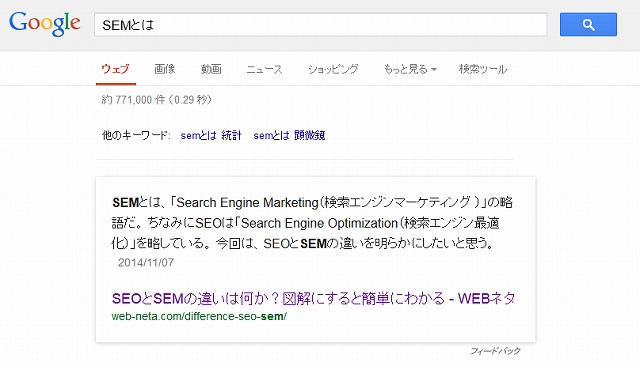Image resolution: width=640 pixels, height=366 pixels.
Task: Click related keyword semとは 顕微鏡
Action: (289, 135)
